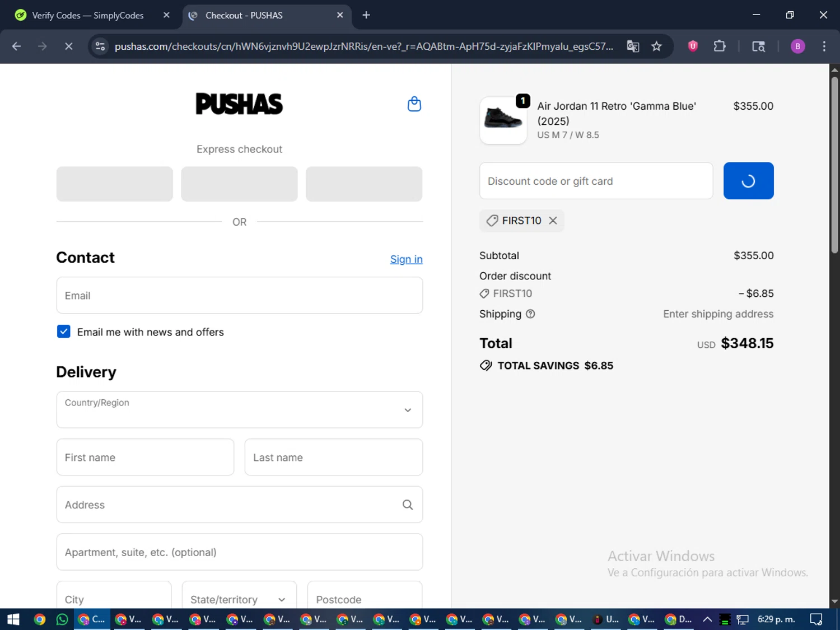Click the third express checkout placeholder button
The height and width of the screenshot is (630, 840).
(x=364, y=184)
